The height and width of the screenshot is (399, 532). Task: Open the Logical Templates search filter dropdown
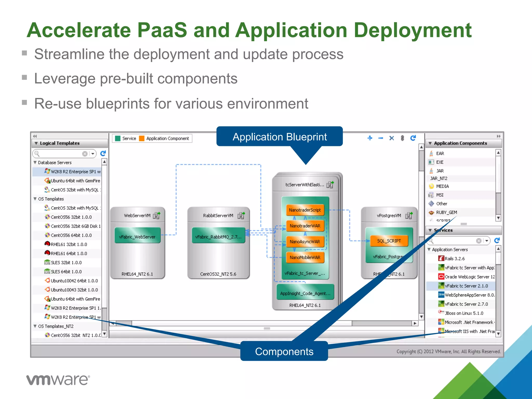click(93, 154)
